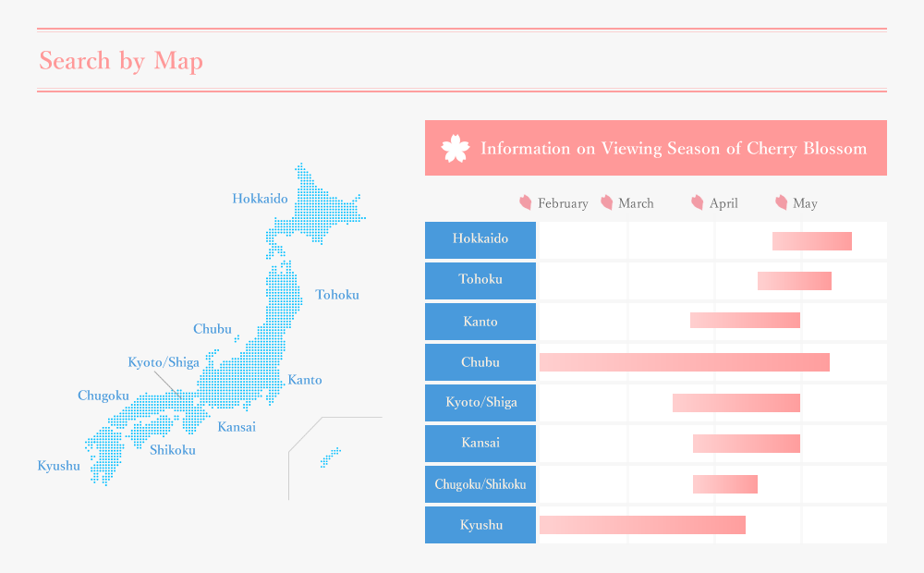Click the Hokkaido viewing season bar
This screenshot has width=924, height=573.
coord(812,241)
